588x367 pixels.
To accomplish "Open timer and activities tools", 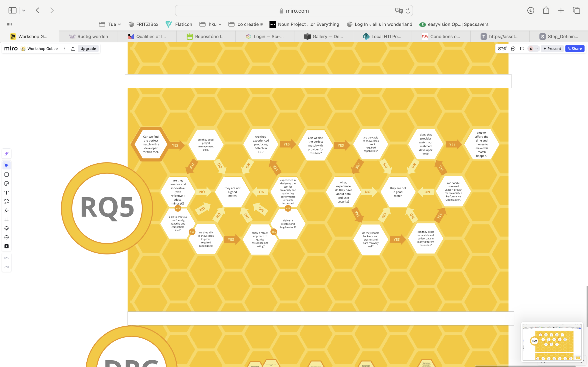I will [502, 49].
